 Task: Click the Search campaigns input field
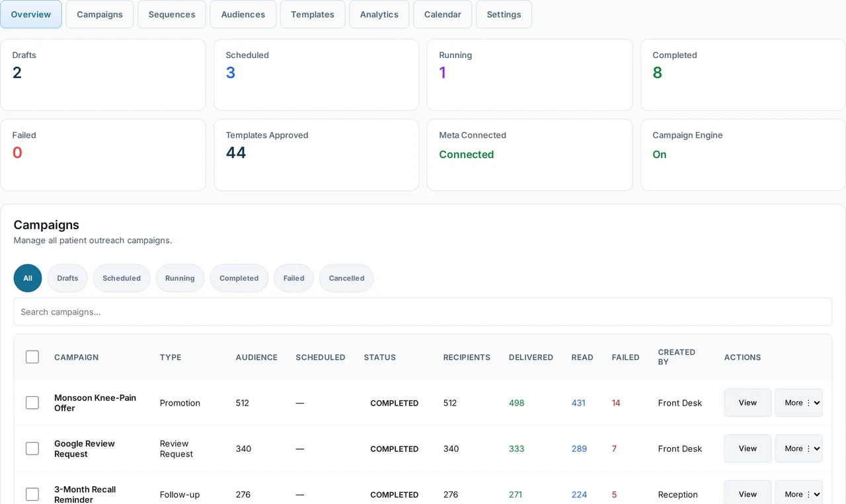tap(423, 312)
